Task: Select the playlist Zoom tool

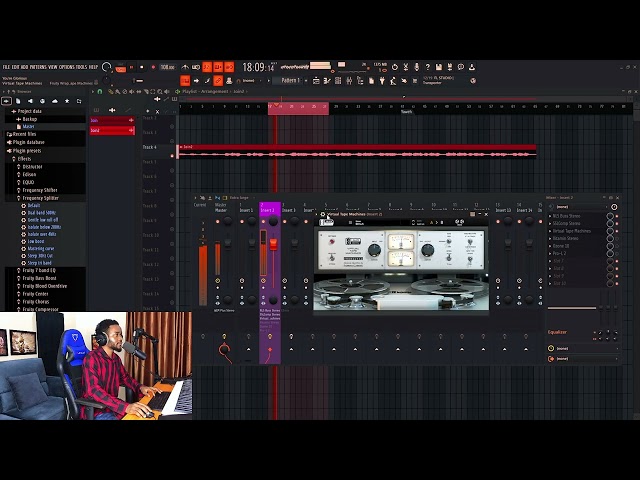Action: [x=160, y=92]
